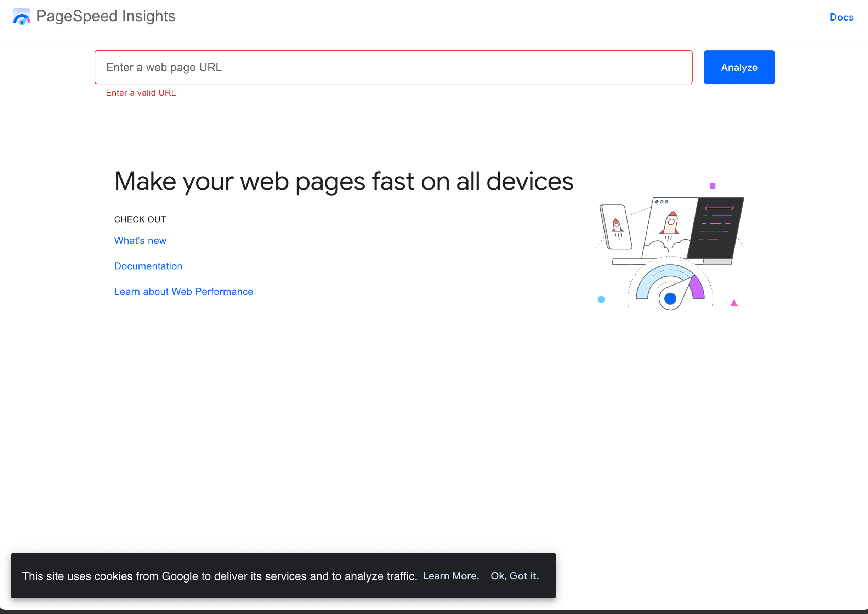Screen dimensions: 868x614
Task: Open the Documentation link
Action: tap(148, 266)
